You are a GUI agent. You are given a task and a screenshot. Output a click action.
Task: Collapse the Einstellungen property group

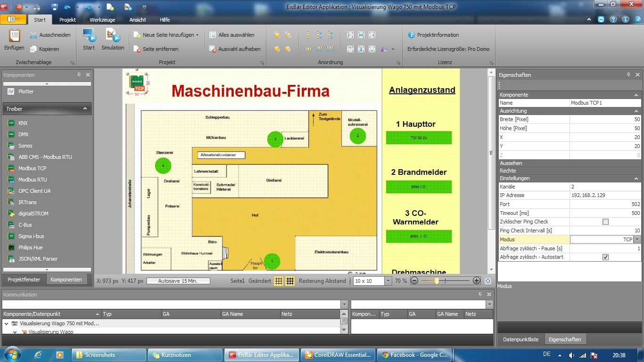coord(636,179)
